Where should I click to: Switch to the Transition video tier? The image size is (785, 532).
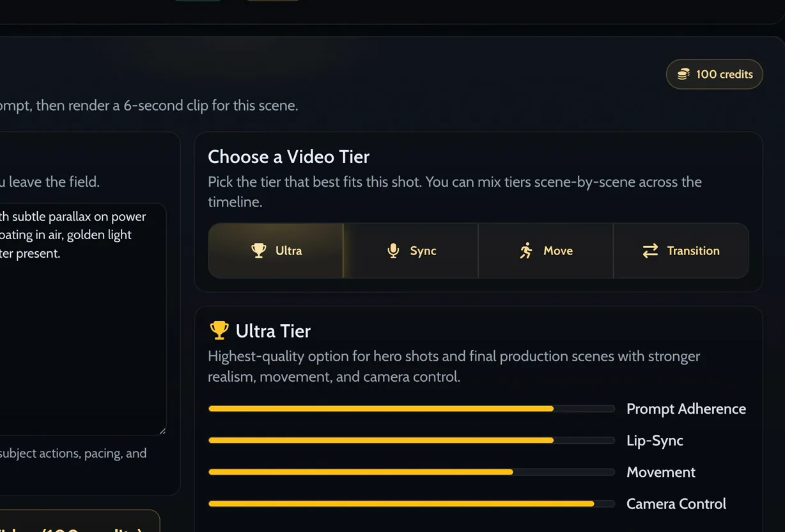[x=681, y=251]
